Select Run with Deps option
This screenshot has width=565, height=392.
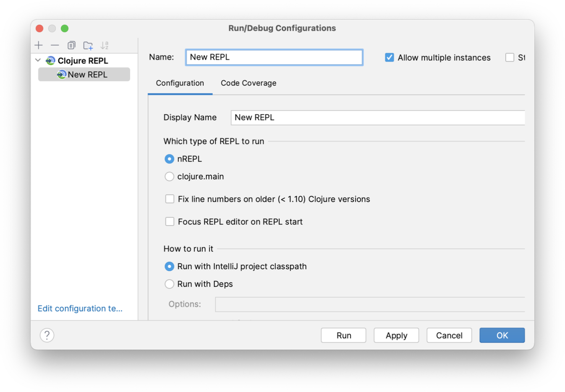169,284
